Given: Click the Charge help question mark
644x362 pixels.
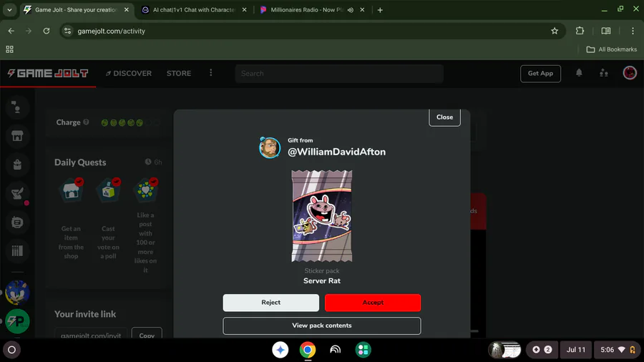Looking at the screenshot, I should pos(86,122).
